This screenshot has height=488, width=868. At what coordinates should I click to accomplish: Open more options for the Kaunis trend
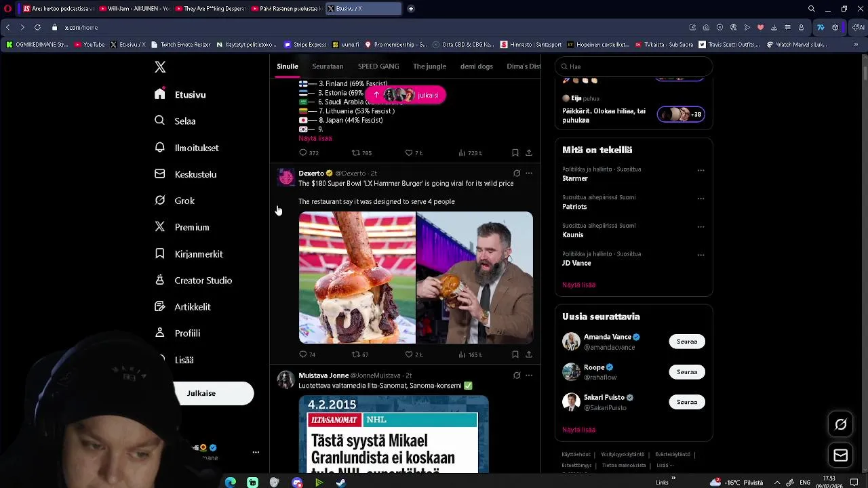[701, 227]
